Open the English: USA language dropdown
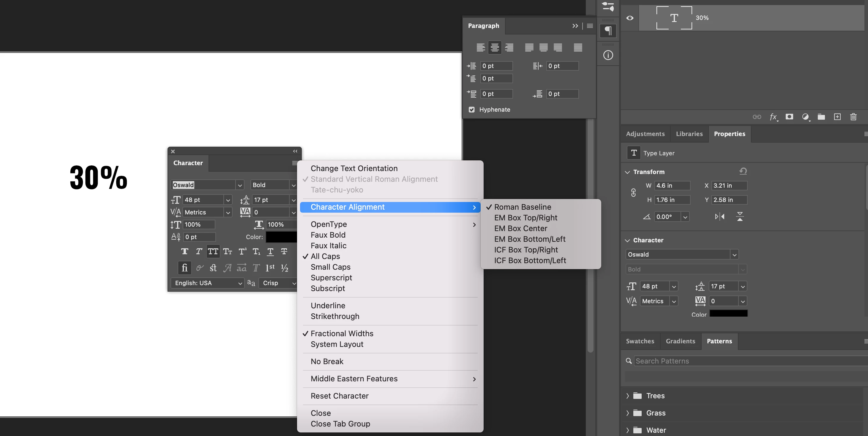This screenshot has width=868, height=436. pos(208,283)
